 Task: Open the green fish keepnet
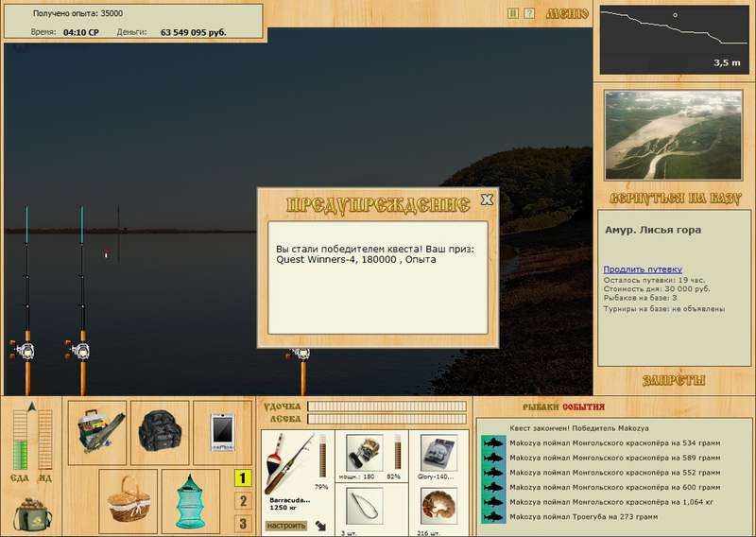[191, 501]
